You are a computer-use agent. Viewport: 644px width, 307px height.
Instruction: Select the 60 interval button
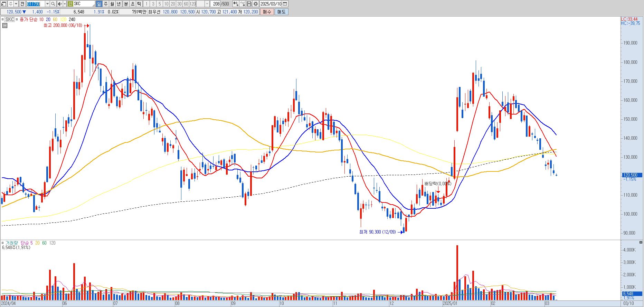[x=186, y=4]
